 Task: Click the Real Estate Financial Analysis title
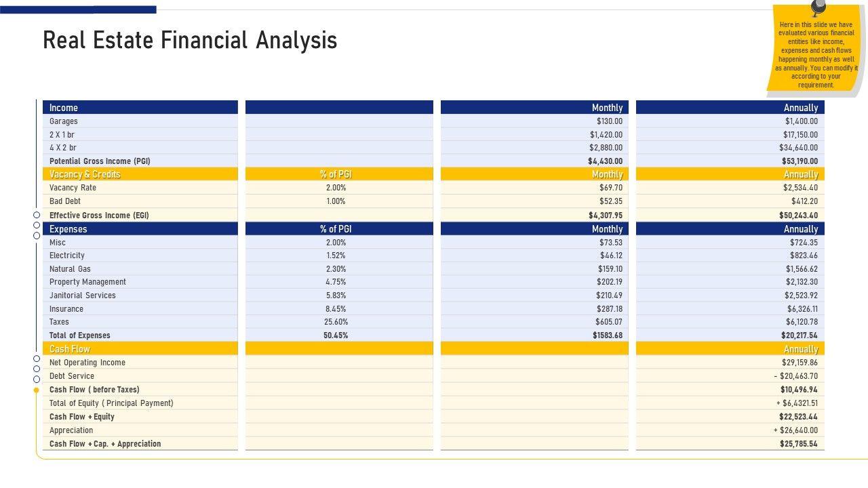[190, 41]
